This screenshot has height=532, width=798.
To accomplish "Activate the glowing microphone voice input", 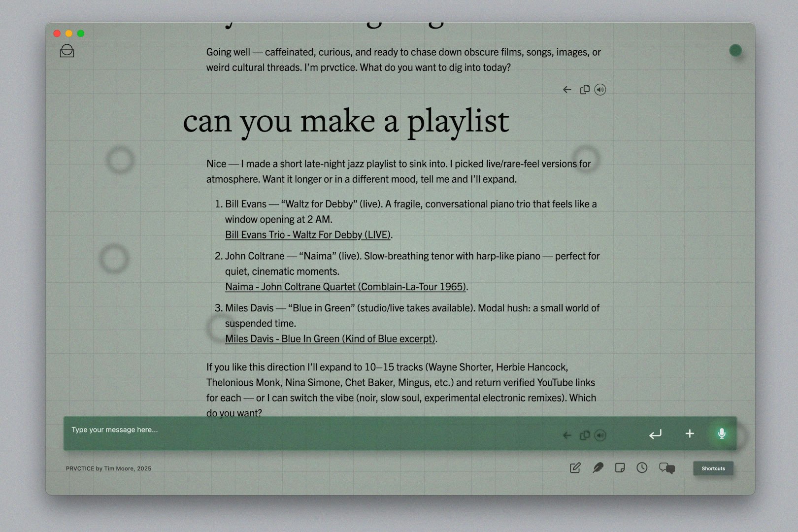I will pos(722,433).
